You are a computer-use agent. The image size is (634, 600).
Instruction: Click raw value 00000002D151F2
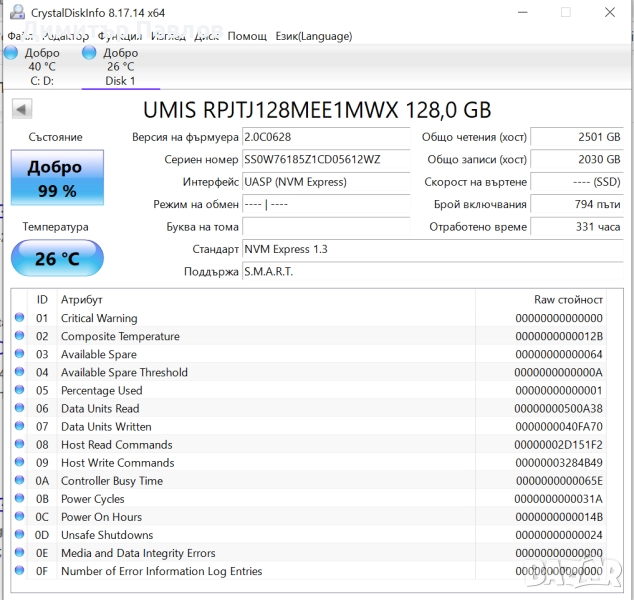558,445
